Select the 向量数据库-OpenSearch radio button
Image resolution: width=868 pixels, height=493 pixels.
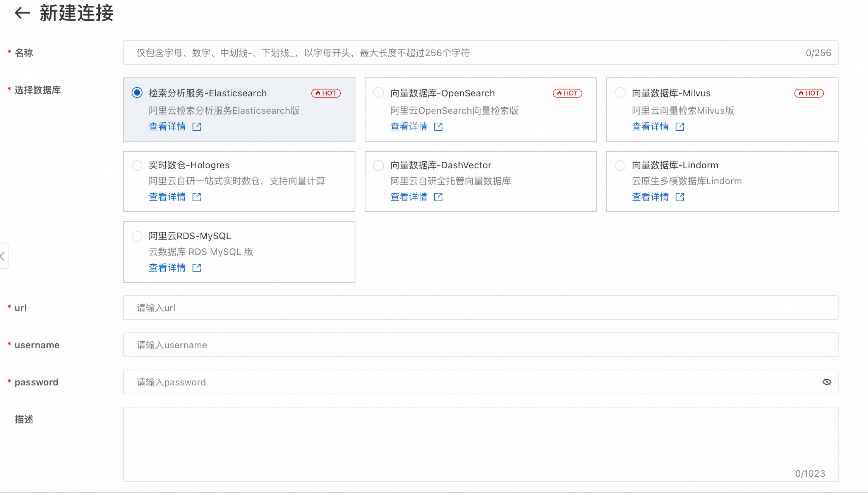click(x=379, y=93)
